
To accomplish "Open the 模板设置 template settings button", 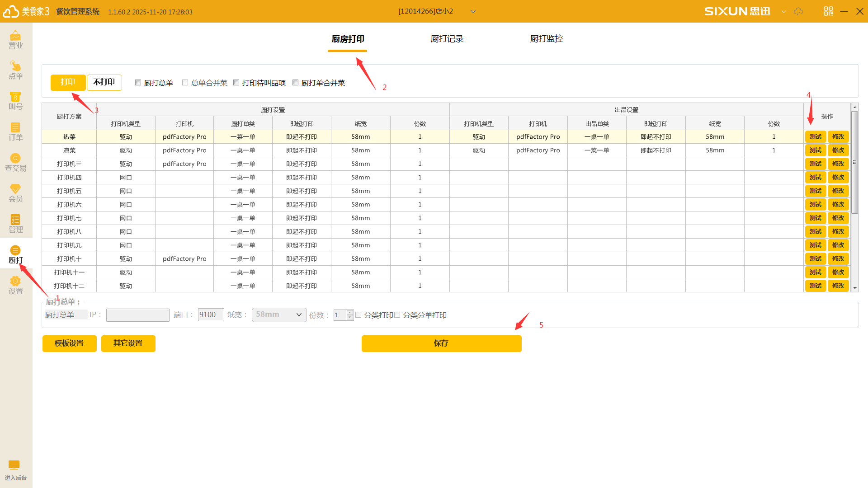I will pos(69,343).
